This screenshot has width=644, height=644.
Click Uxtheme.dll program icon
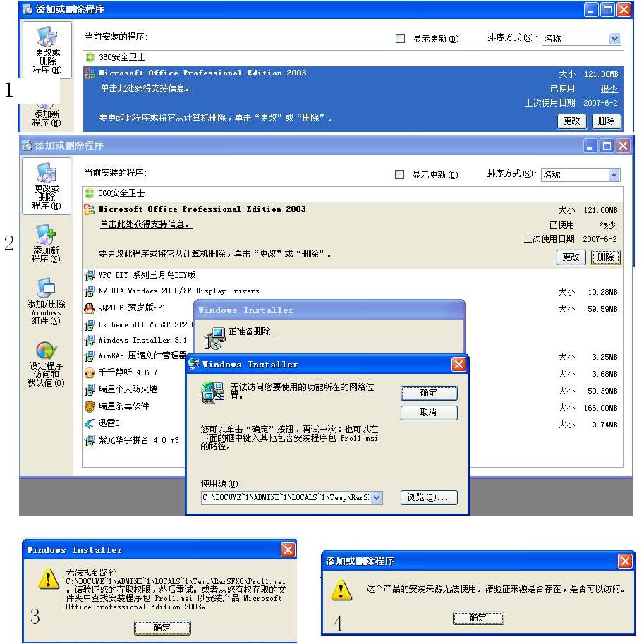(x=90, y=325)
